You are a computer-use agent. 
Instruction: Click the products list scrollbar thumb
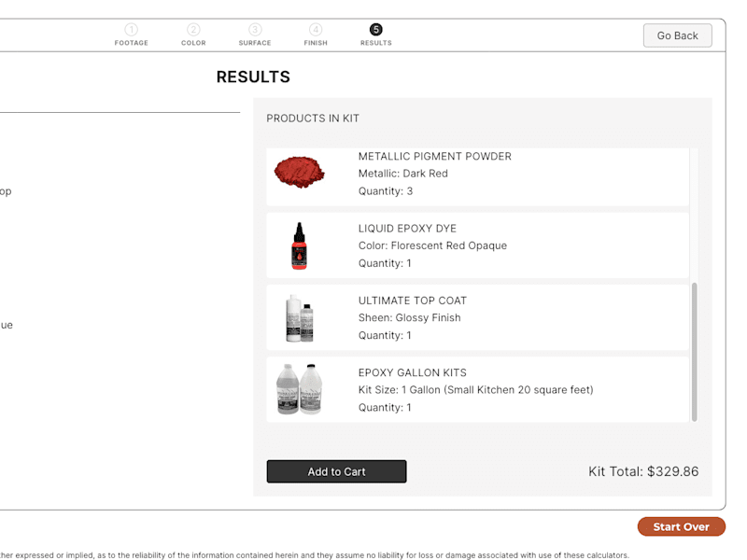coord(694,352)
